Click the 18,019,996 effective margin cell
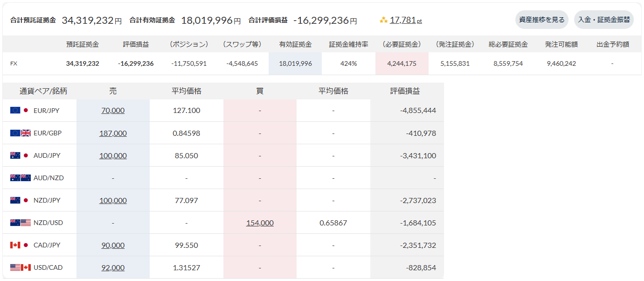 coord(296,63)
